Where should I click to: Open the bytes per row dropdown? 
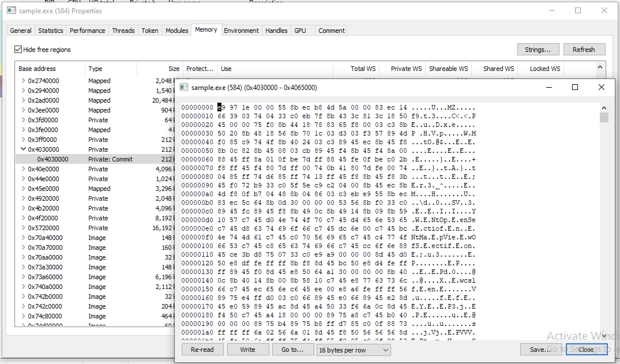(x=354, y=350)
